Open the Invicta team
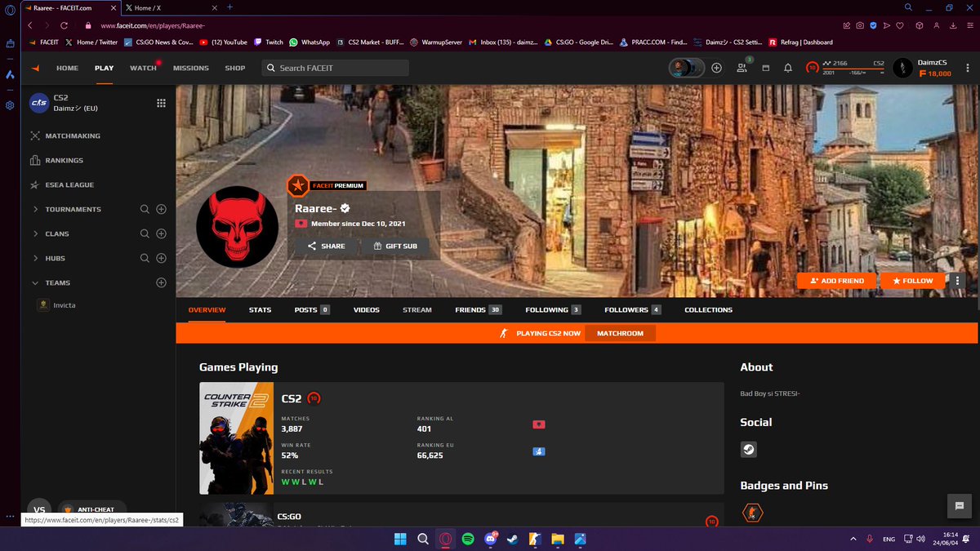Image resolution: width=980 pixels, height=551 pixels. point(57,304)
